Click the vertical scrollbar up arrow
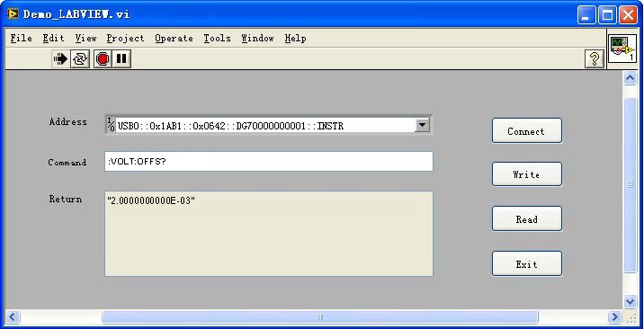644x329 pixels. 630,77
